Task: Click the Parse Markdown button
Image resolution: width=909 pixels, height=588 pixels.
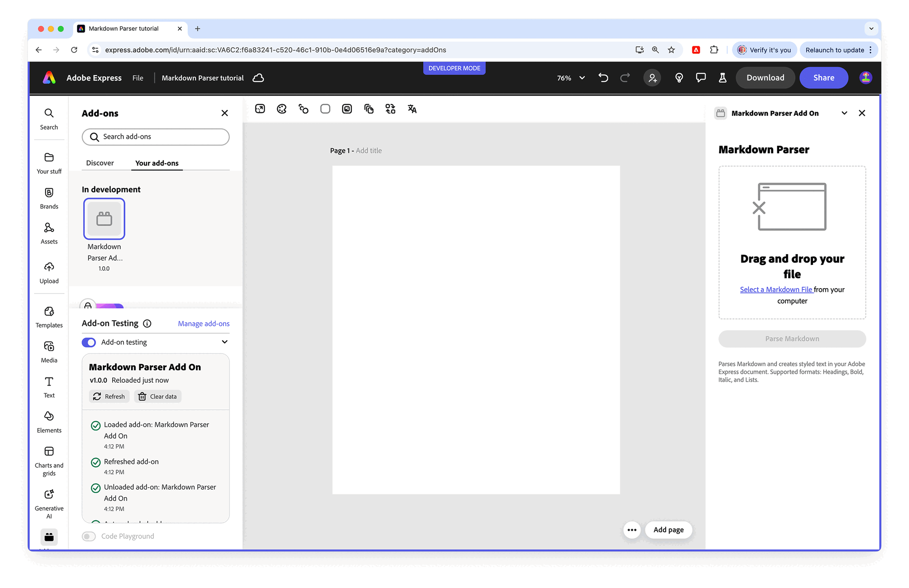Action: (792, 339)
